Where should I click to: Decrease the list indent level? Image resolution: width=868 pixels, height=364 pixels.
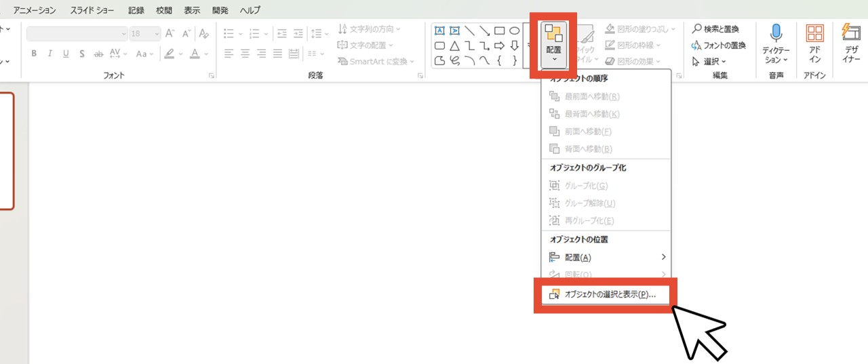coord(282,33)
